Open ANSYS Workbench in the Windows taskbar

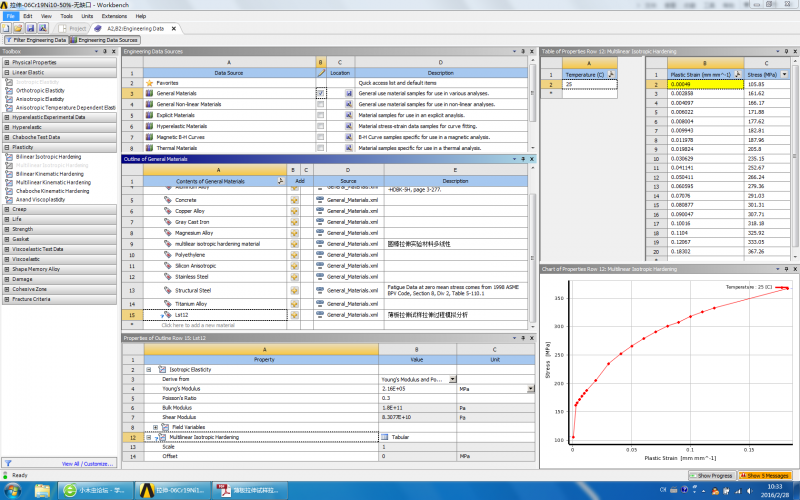click(x=170, y=491)
